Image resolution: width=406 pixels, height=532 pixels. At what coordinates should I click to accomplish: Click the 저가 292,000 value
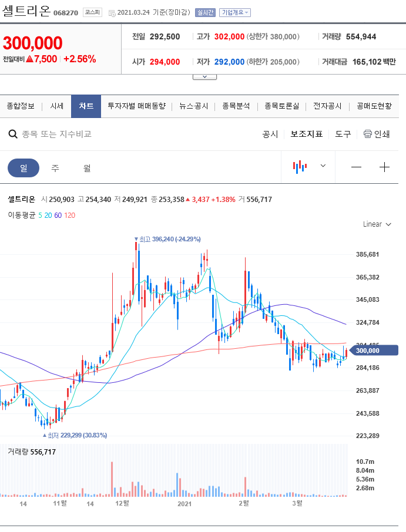(x=229, y=62)
